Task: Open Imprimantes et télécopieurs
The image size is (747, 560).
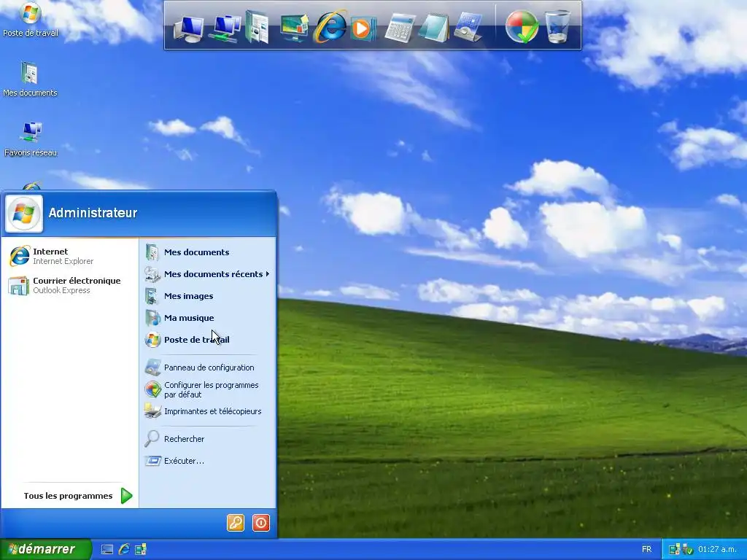Action: pos(208,411)
